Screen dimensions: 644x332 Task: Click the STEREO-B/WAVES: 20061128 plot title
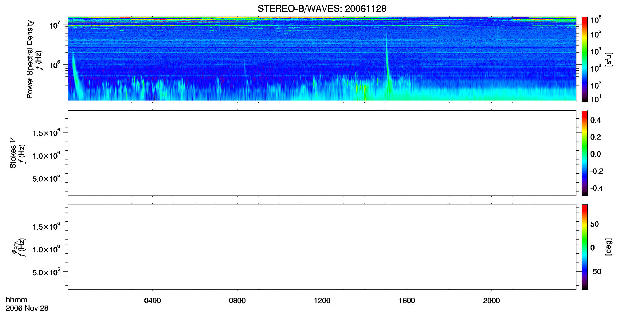[x=322, y=9]
